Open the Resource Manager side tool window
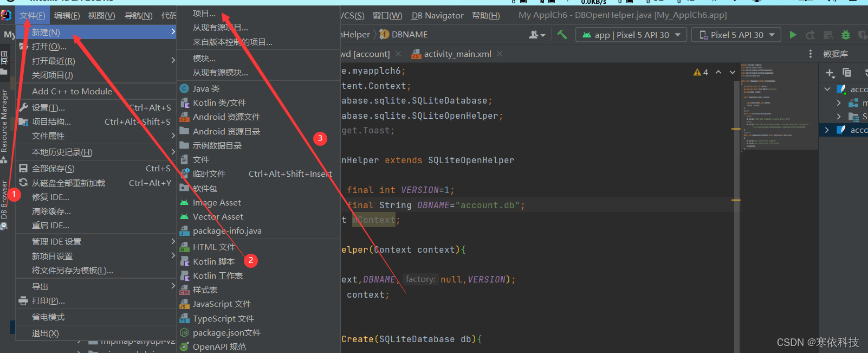Screen dimensions: 868x353 click(4, 126)
